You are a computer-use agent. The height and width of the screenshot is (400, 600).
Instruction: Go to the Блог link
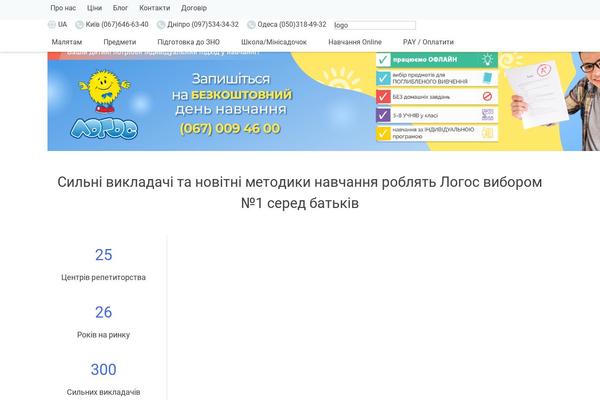(120, 8)
